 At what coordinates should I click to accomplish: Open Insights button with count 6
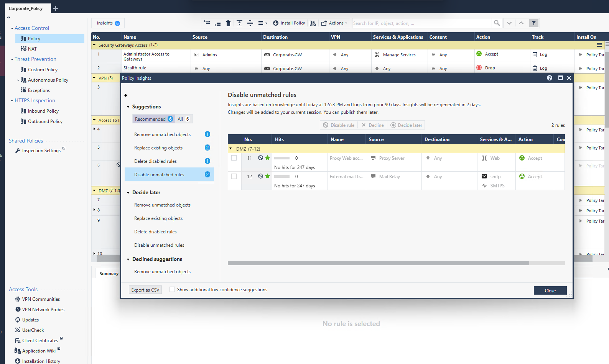[x=108, y=23]
